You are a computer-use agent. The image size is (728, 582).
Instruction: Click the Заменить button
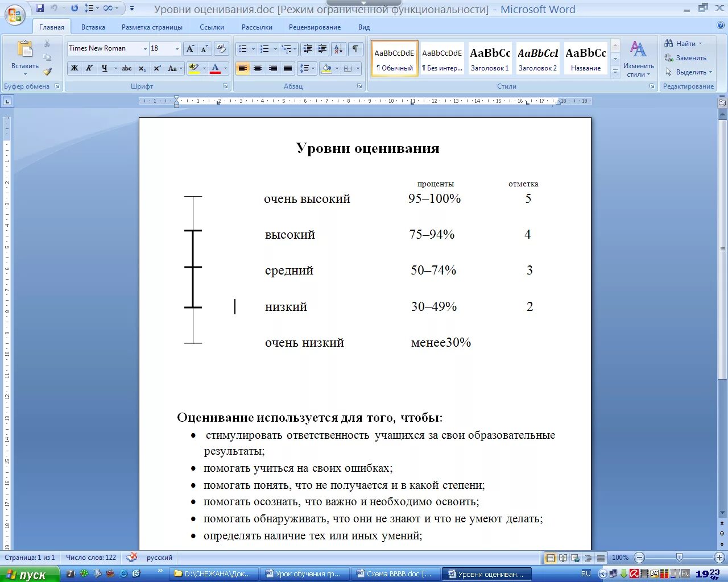(685, 58)
